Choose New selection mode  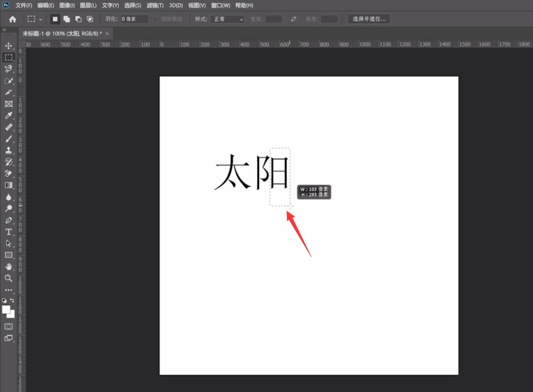[x=55, y=19]
